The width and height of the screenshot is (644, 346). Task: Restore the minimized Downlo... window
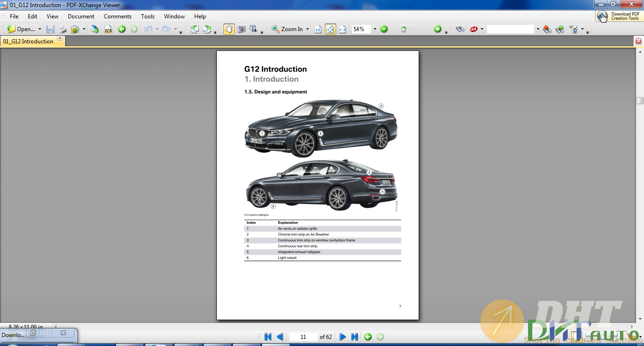33,333
